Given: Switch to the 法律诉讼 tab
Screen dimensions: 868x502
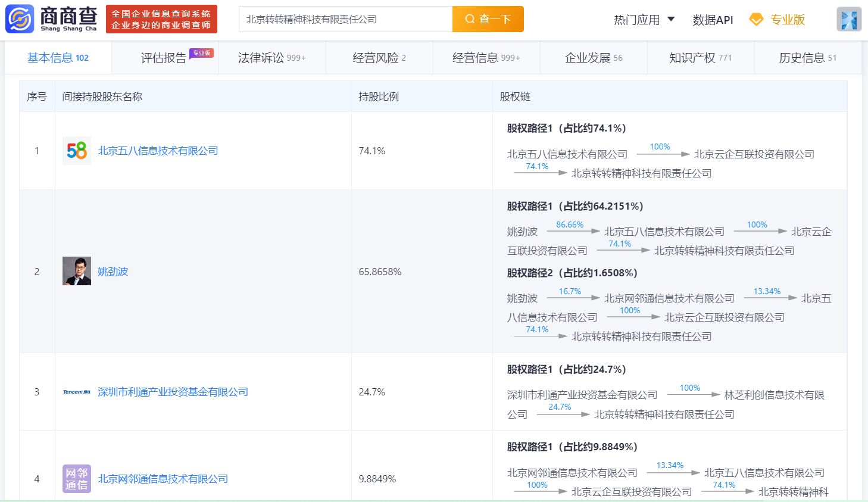Looking at the screenshot, I should point(272,58).
